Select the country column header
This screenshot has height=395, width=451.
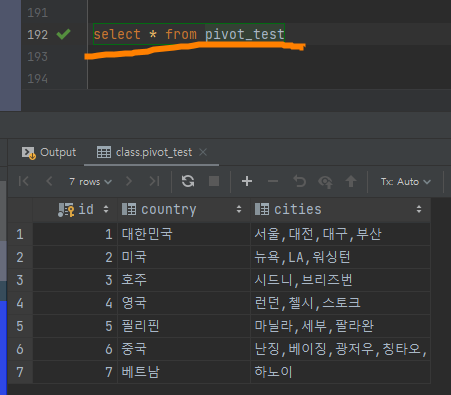(x=184, y=210)
